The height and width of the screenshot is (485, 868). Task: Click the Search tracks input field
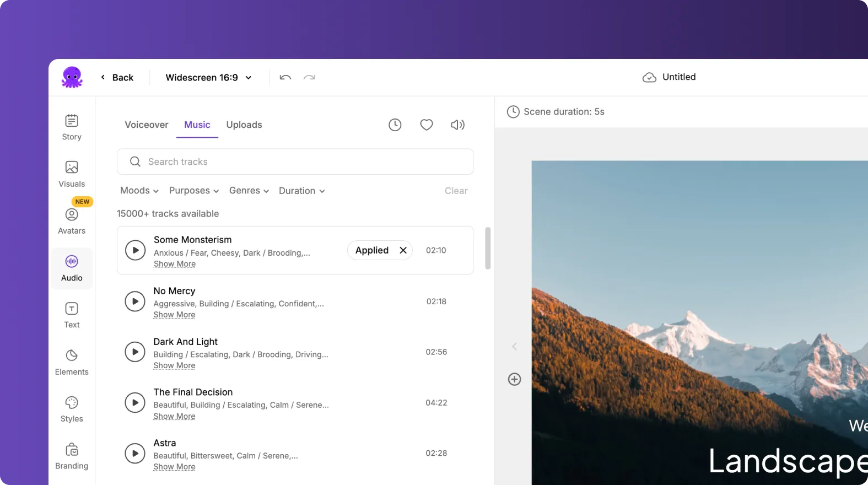click(x=295, y=162)
